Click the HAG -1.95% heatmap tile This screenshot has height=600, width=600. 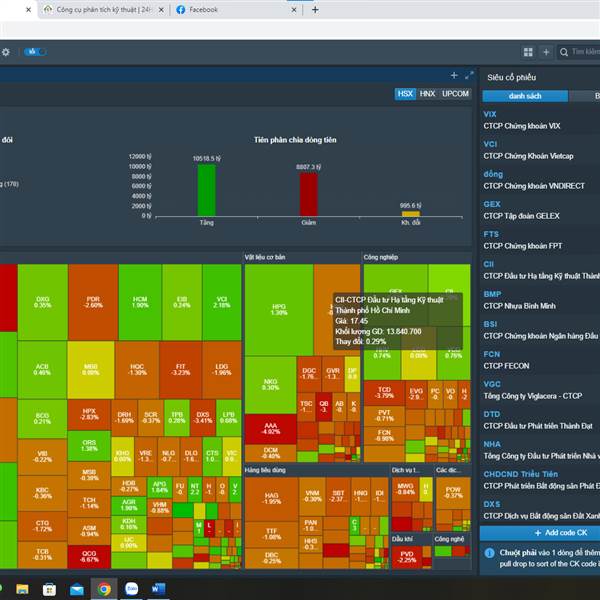(271, 499)
